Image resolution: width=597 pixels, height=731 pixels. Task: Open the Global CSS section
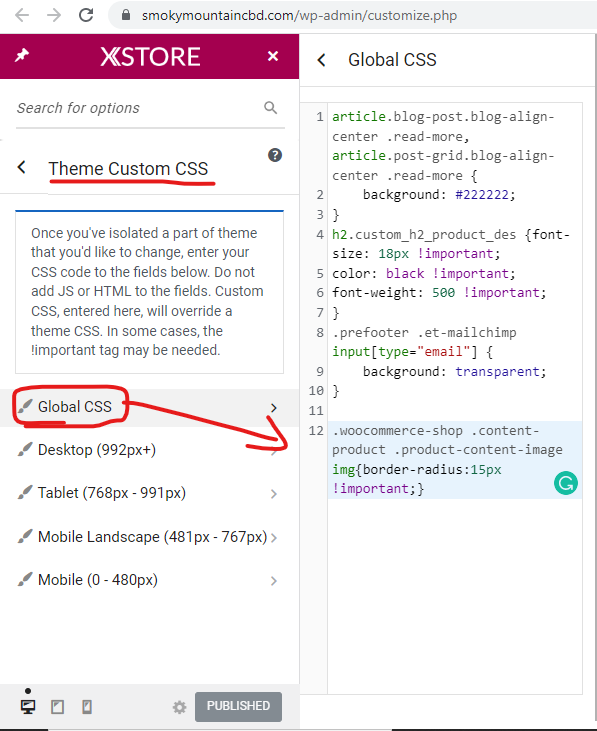tap(149, 407)
